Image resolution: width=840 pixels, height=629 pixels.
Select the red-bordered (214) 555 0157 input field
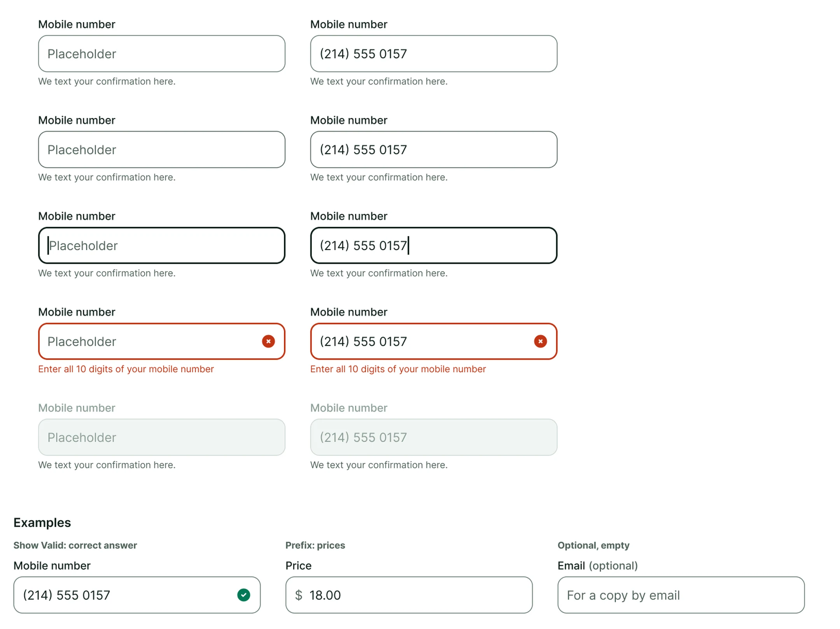tap(433, 341)
